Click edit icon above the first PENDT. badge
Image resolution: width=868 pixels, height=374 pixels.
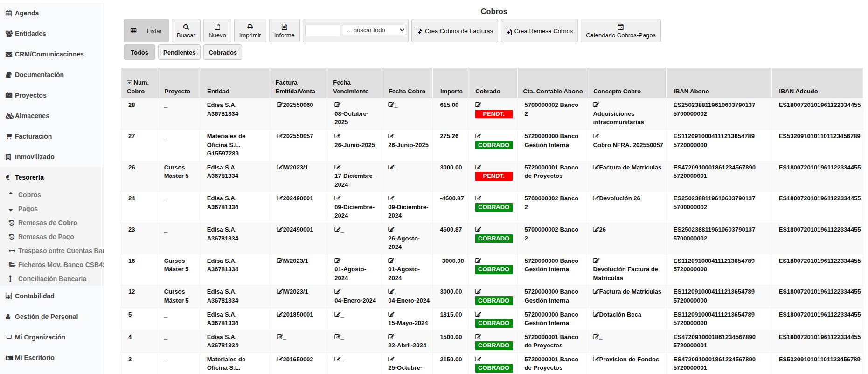[478, 105]
